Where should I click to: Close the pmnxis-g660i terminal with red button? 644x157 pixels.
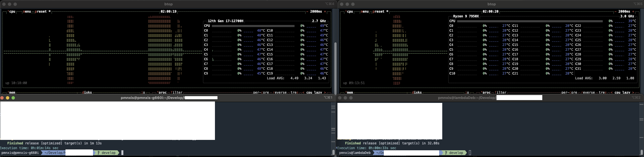[x=2, y=98]
